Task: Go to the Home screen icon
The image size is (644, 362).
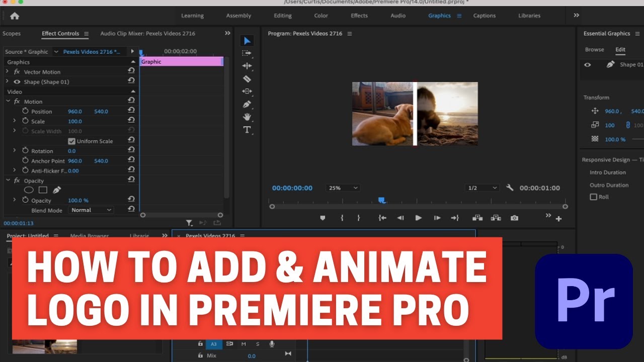Action: (15, 16)
